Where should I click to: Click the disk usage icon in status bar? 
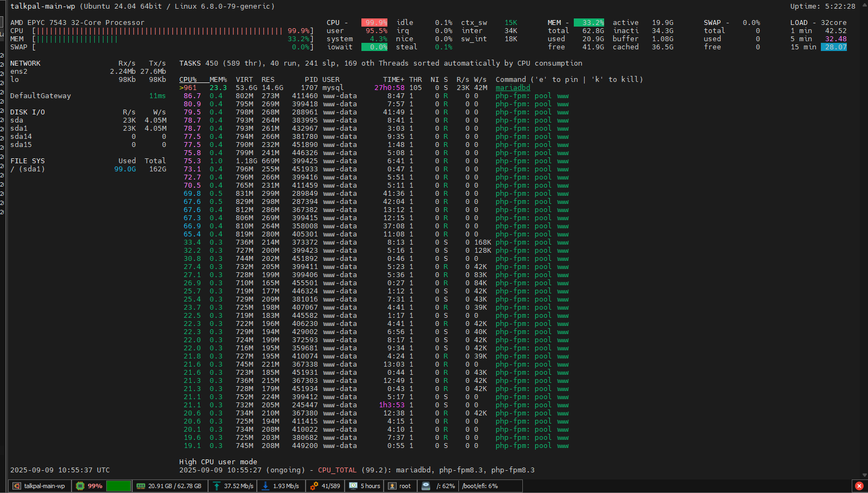426,486
